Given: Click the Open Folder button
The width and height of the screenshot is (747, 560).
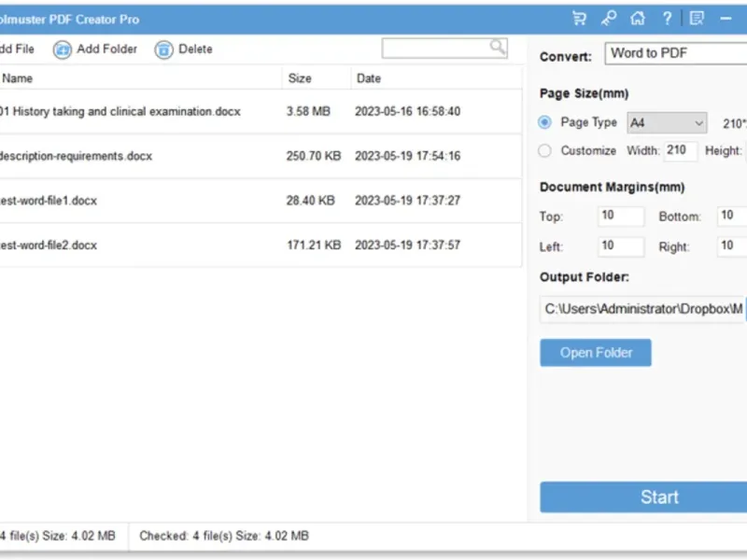Looking at the screenshot, I should point(596,353).
